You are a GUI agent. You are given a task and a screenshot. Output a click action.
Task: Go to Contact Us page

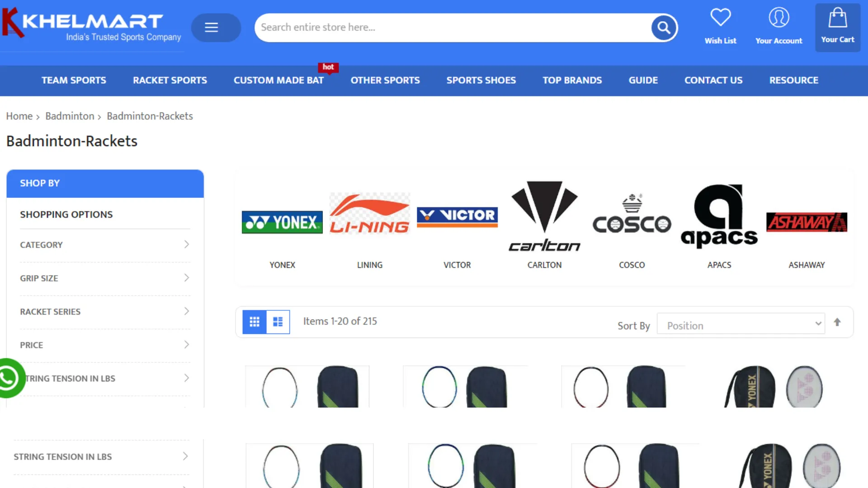(713, 80)
